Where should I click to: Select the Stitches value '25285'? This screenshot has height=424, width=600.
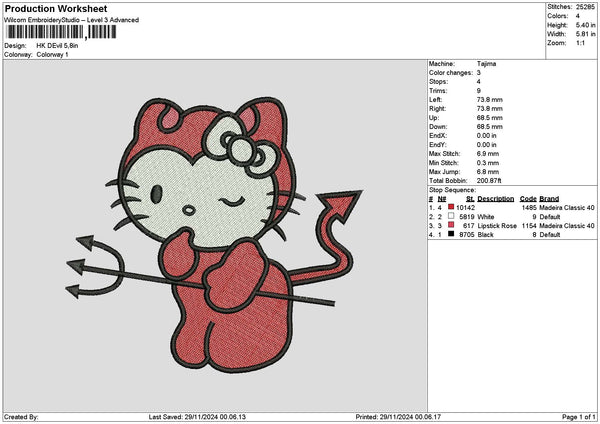pyautogui.click(x=585, y=7)
